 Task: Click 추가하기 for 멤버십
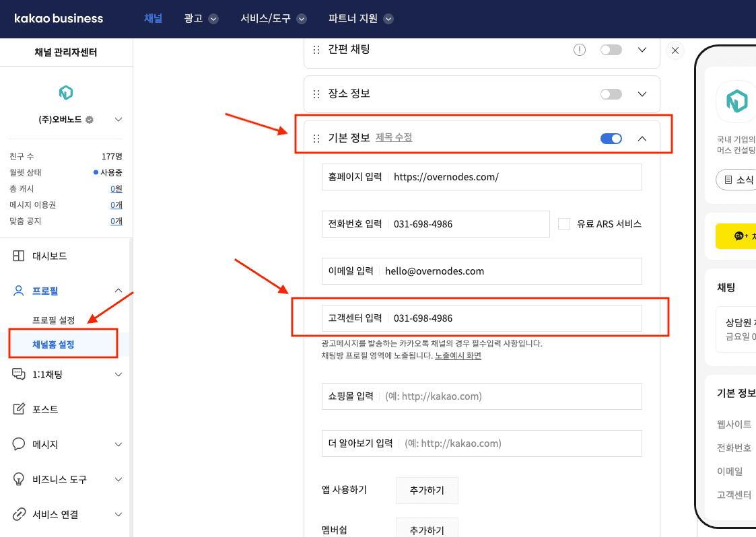click(x=427, y=528)
